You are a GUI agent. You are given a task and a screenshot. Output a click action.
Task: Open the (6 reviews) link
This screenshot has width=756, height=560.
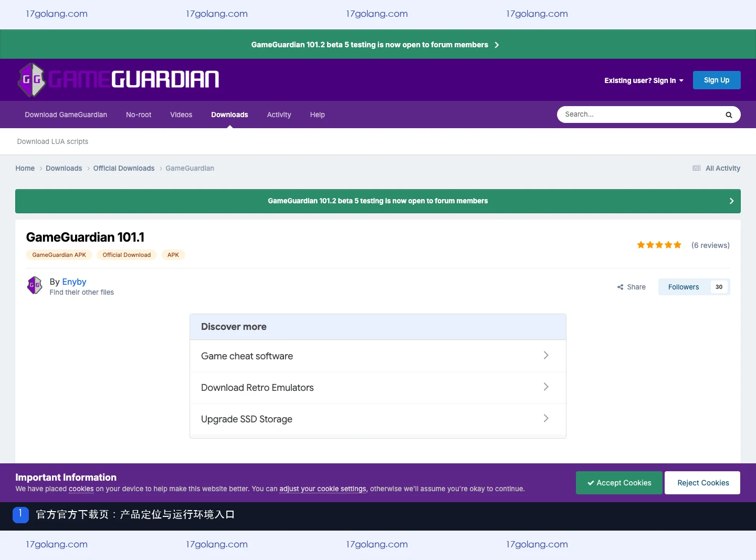pos(710,245)
